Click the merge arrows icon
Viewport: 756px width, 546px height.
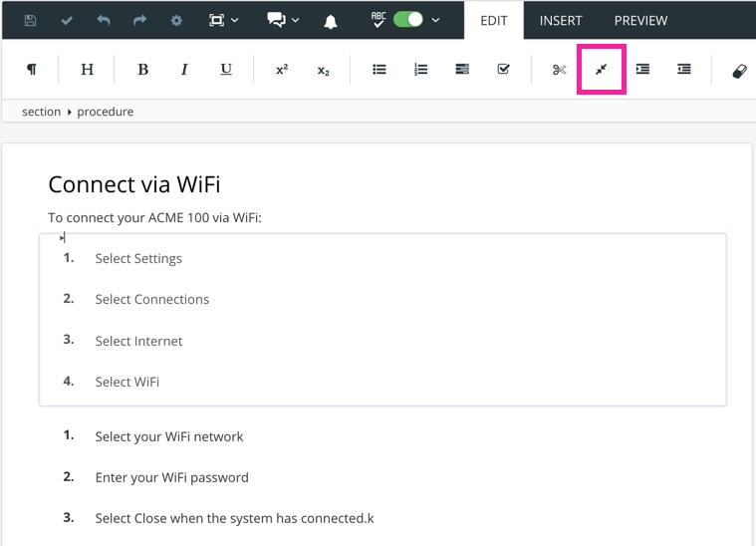[601, 70]
